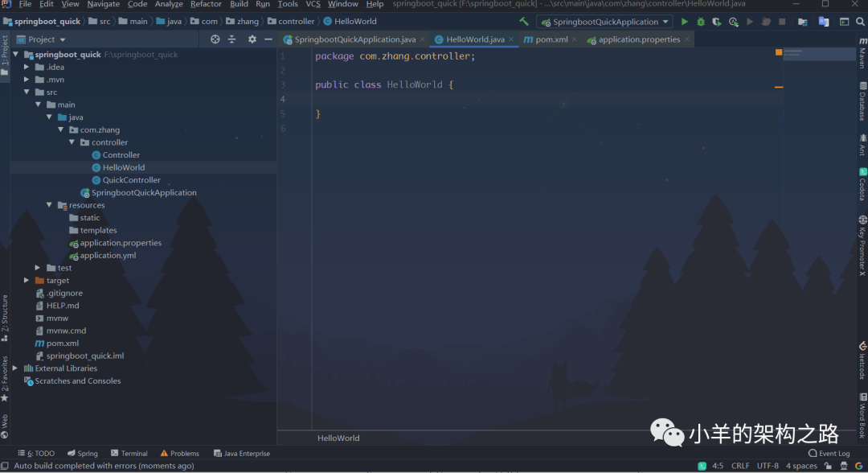
Task: Click the Project Structure icon
Action: [803, 22]
